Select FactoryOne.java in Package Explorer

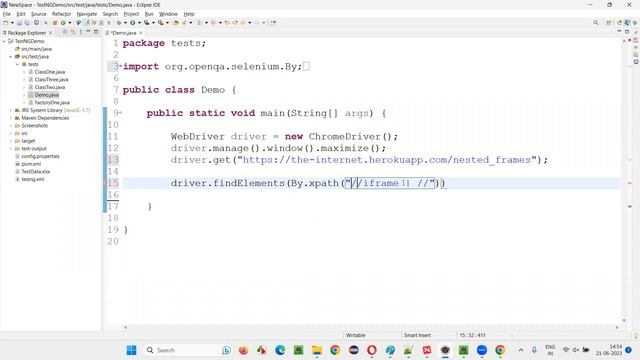coord(52,103)
